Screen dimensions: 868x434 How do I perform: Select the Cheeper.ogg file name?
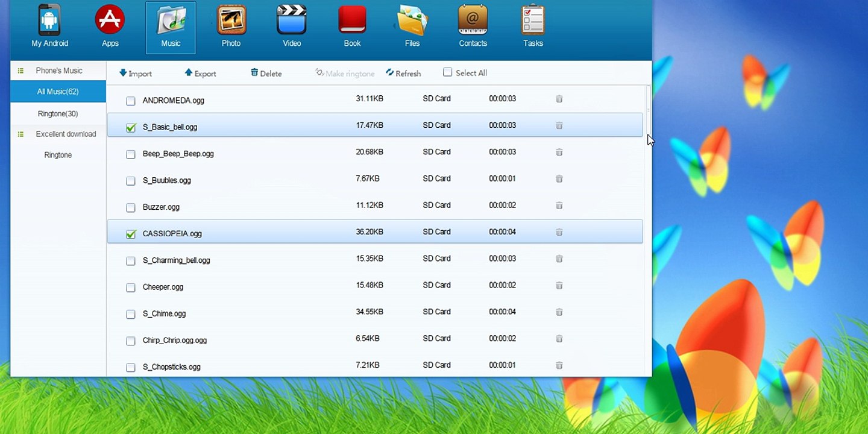pos(163,287)
